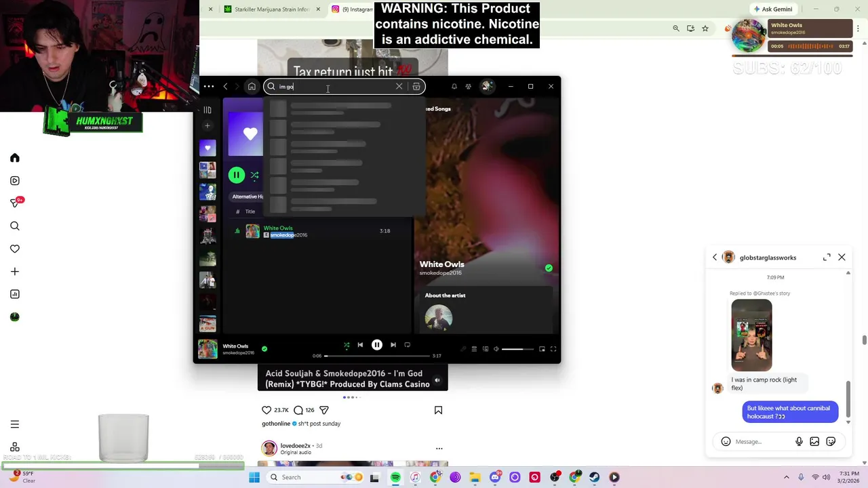Open Instagram Reels in the left sidebar

[15, 181]
